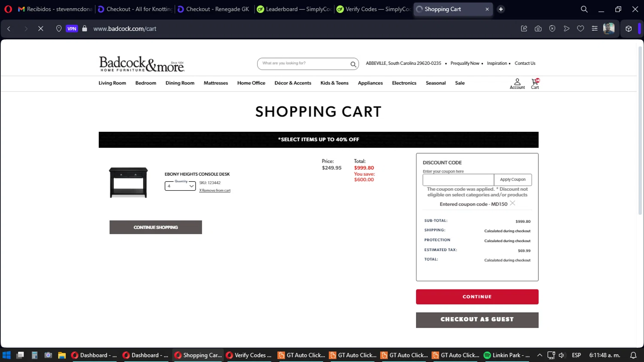This screenshot has width=644, height=362.
Task: Click the search magnifier icon
Action: click(353, 64)
